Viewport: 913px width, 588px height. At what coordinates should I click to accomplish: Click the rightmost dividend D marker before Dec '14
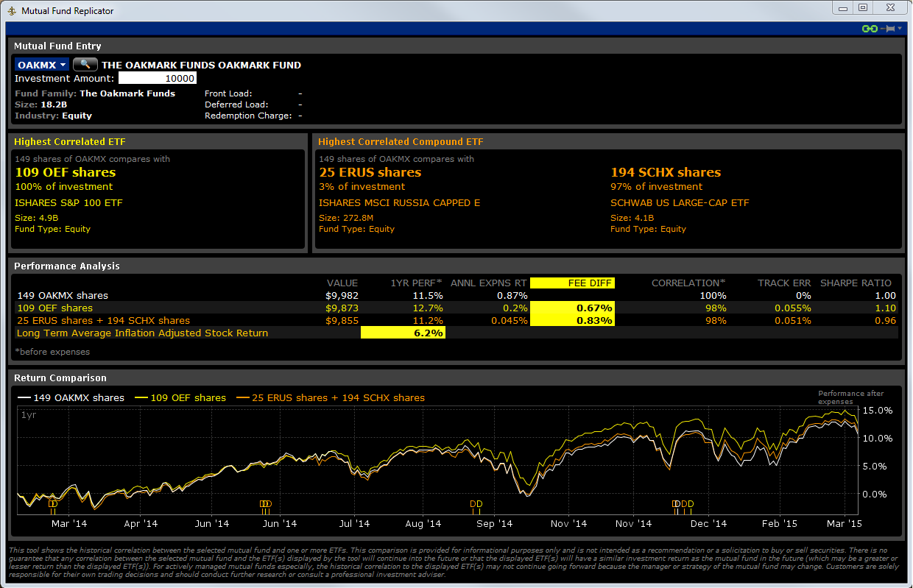(691, 504)
